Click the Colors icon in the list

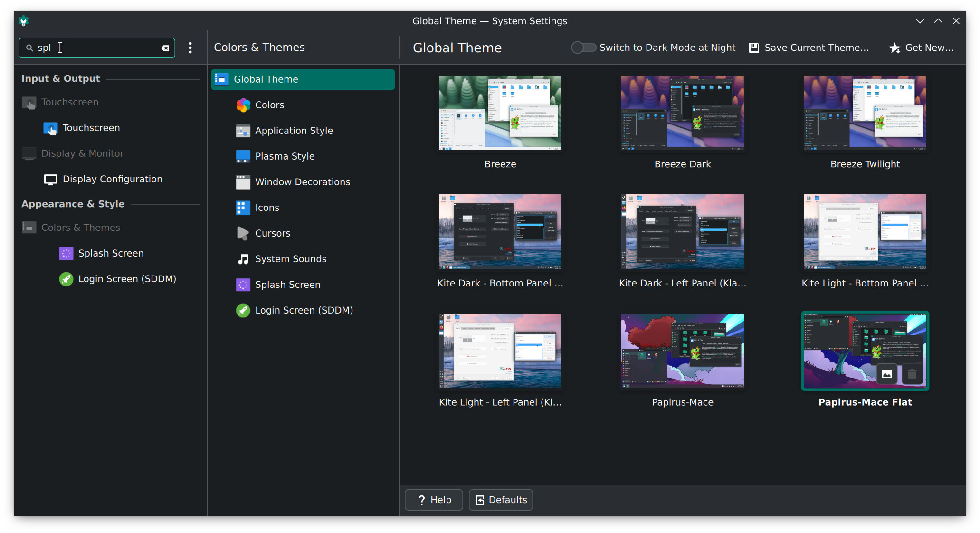(243, 105)
